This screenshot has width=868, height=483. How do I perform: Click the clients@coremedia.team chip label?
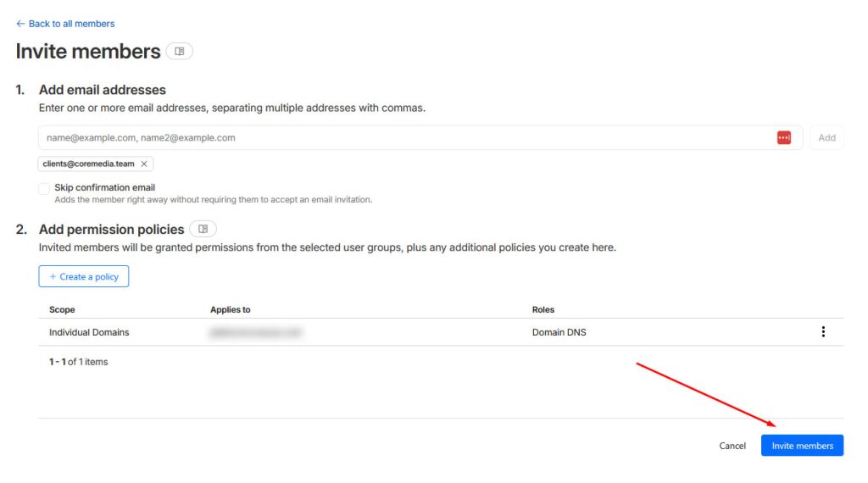(x=89, y=164)
